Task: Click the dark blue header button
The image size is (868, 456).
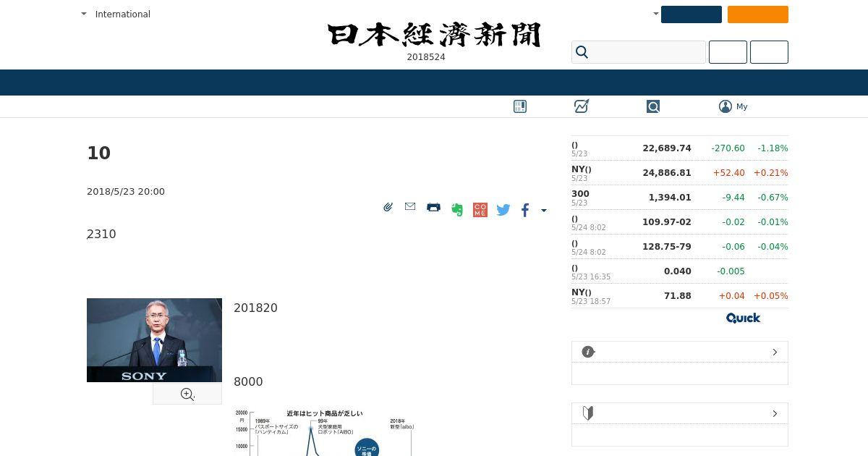Action: point(692,14)
